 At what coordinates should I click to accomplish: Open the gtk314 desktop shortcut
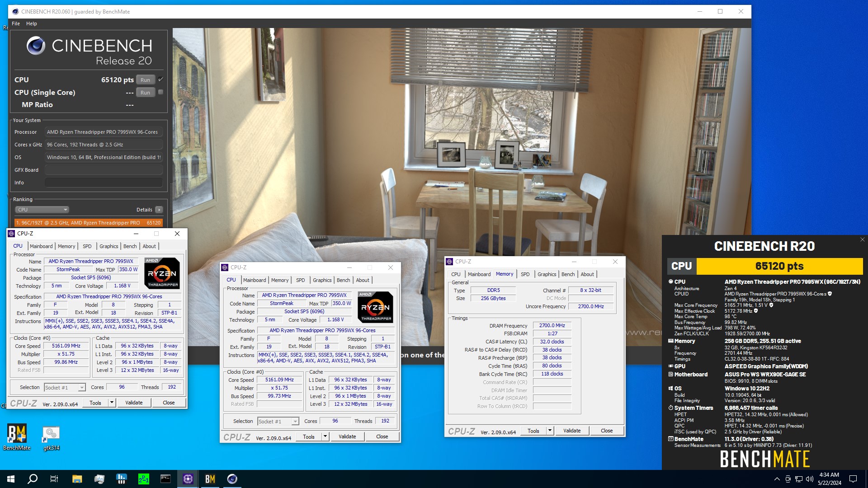51,438
